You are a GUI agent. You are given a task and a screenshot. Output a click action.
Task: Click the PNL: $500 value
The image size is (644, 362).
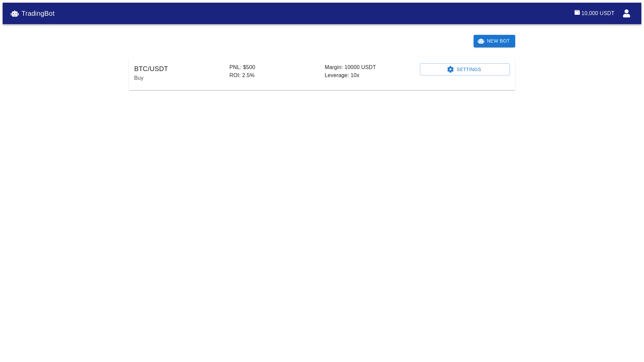(x=242, y=67)
